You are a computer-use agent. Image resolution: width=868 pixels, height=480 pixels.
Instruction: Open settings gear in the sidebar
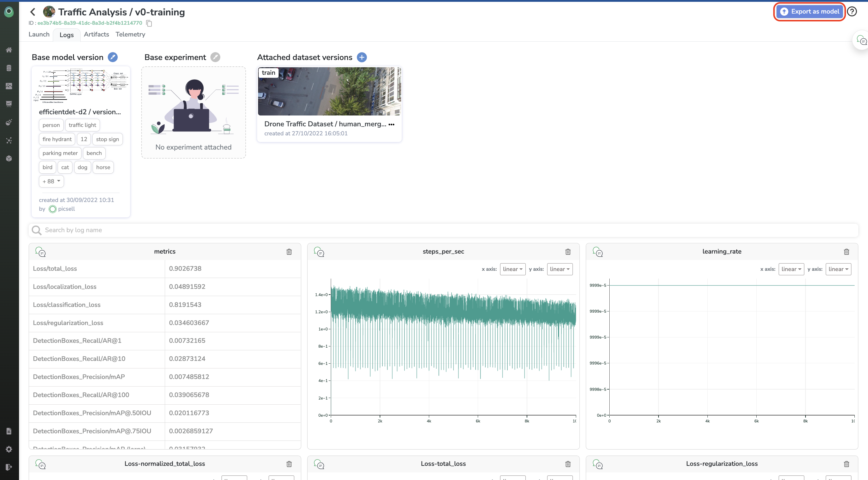click(x=9, y=449)
